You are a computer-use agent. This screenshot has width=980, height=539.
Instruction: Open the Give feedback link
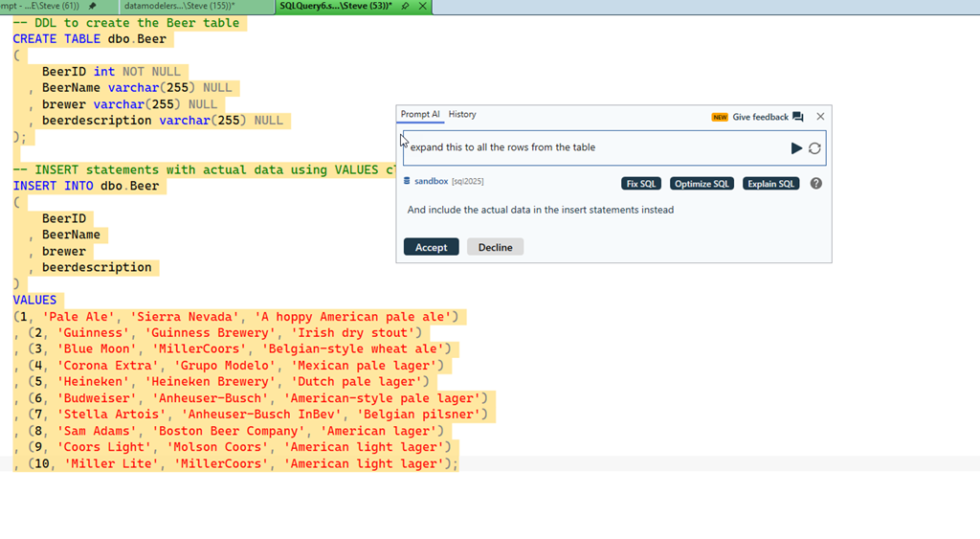click(760, 117)
